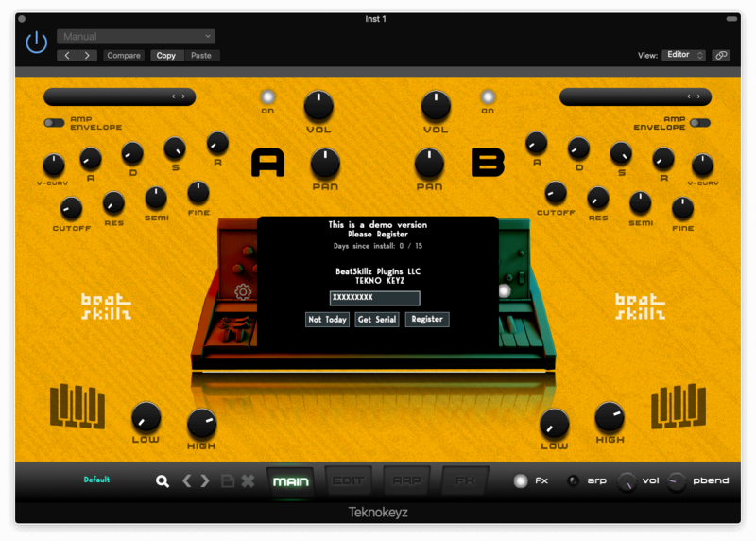The height and width of the screenshot is (541, 756).
Task: Click layer A VOL knob
Action: [318, 105]
